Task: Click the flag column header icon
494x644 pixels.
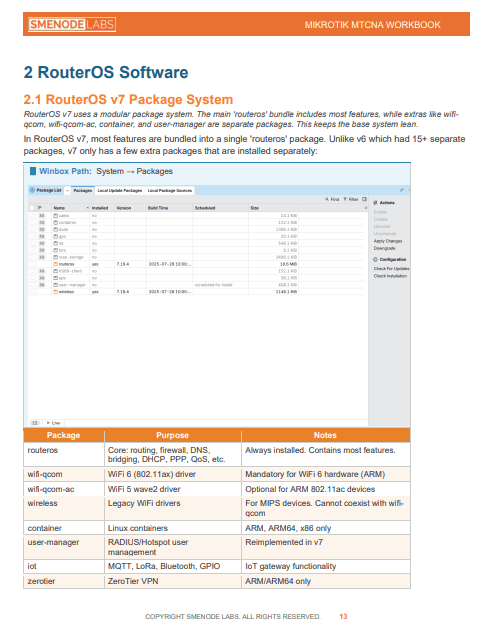Action: point(40,208)
